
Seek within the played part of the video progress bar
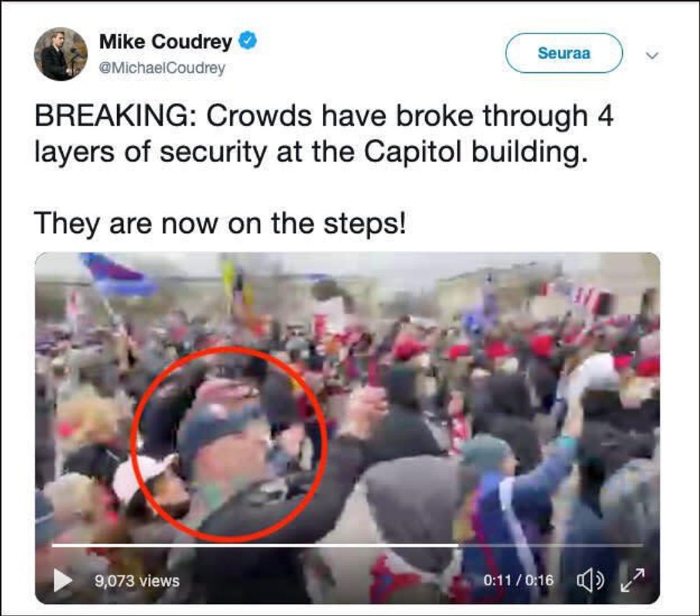(254, 545)
